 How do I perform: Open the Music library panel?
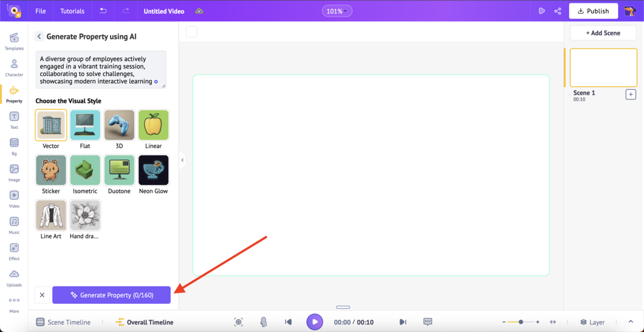14,224
